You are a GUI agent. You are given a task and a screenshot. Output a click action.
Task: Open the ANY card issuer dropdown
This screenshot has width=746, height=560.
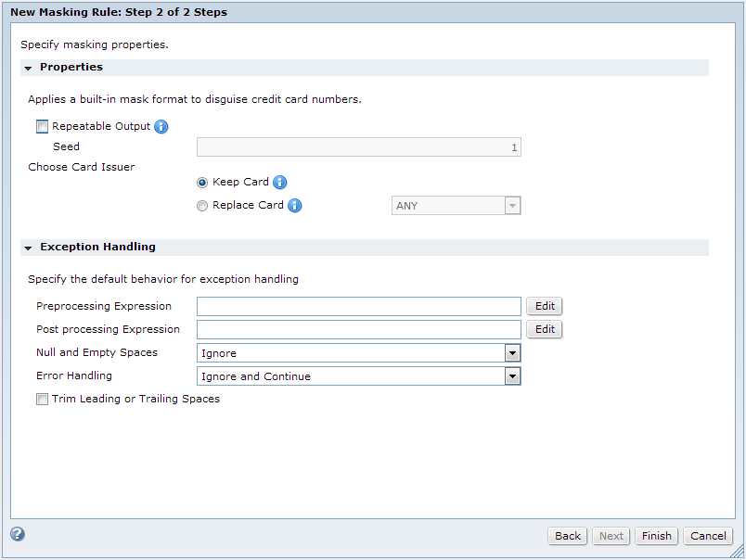(457, 206)
